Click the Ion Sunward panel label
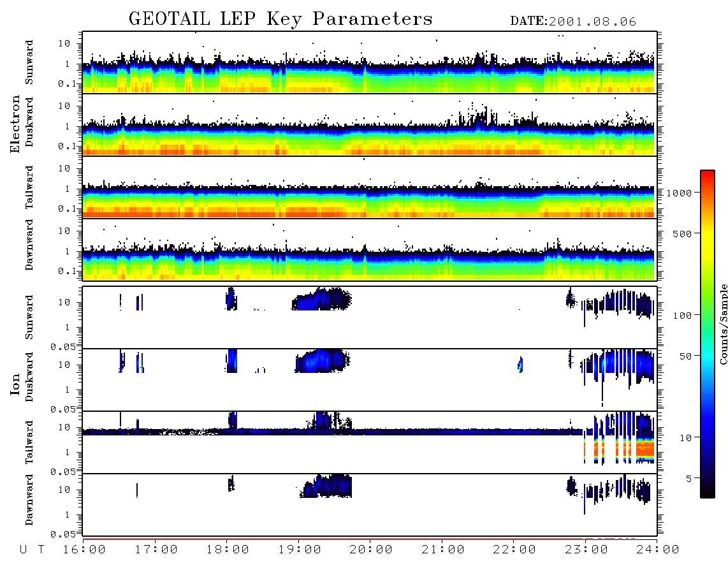The image size is (728, 561). point(29,317)
